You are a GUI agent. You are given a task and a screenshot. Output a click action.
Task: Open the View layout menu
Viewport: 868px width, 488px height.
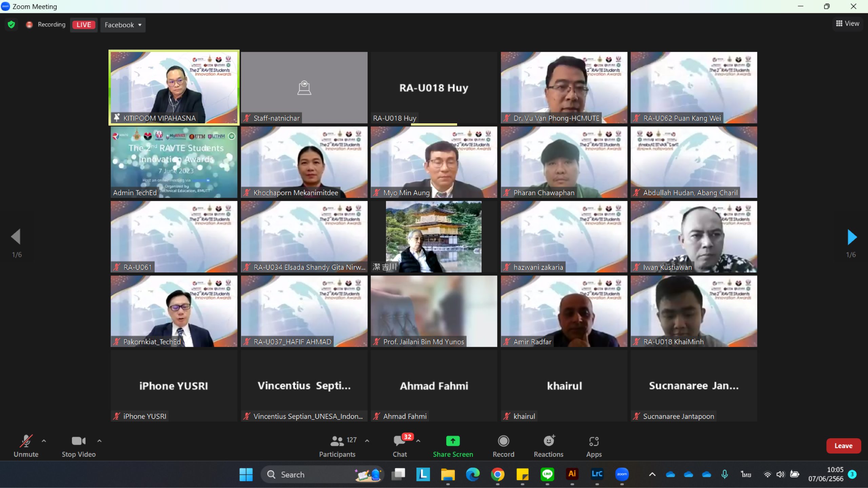847,23
